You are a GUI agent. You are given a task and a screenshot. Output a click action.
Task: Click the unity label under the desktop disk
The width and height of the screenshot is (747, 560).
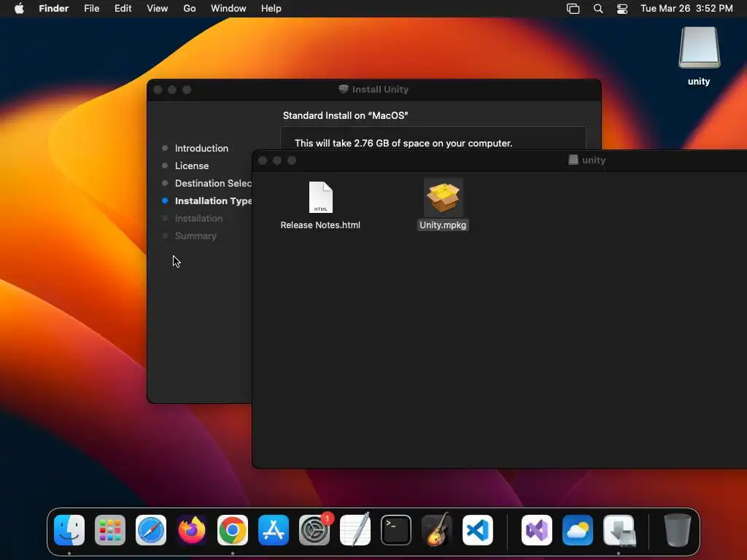[699, 82]
